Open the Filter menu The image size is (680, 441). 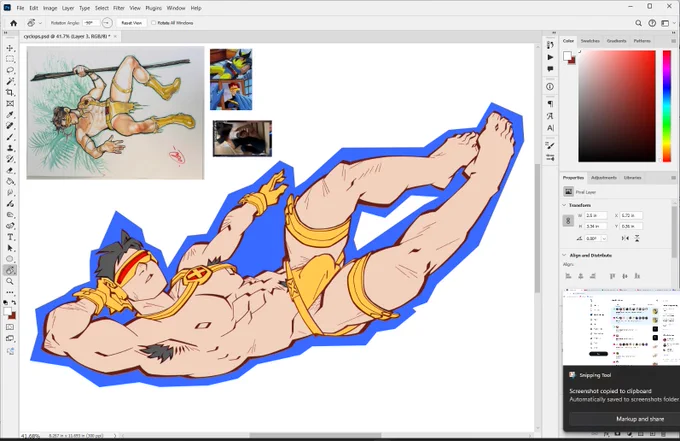pos(118,8)
